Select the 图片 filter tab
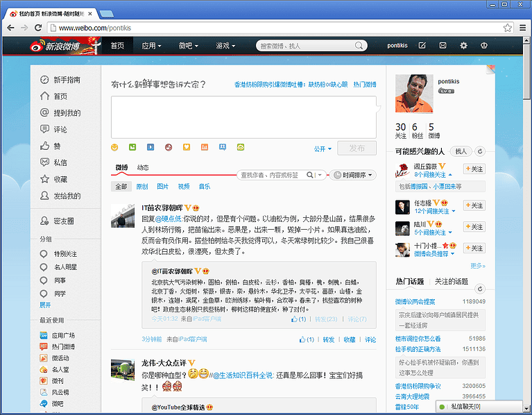 (163, 187)
